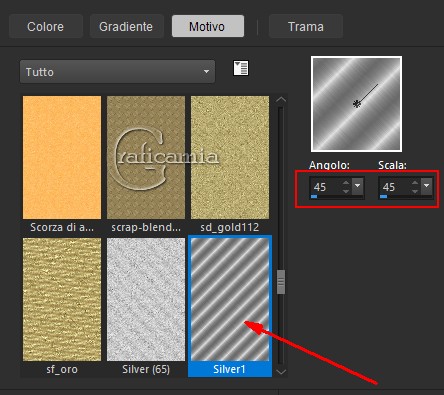
Task: Click the Angolo input field
Action: 325,187
